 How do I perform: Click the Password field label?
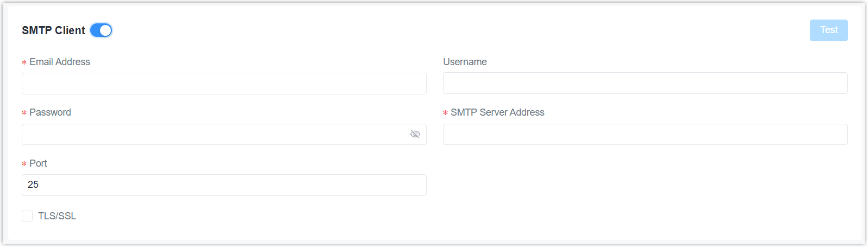click(50, 112)
